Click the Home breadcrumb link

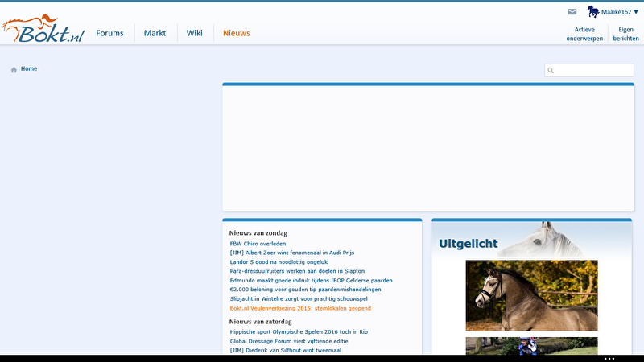[29, 68]
